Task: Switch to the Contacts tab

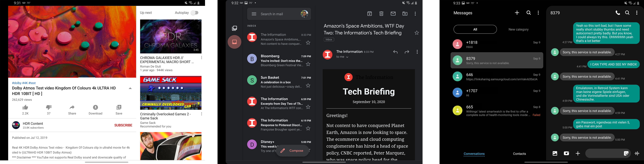Action: [x=519, y=154]
